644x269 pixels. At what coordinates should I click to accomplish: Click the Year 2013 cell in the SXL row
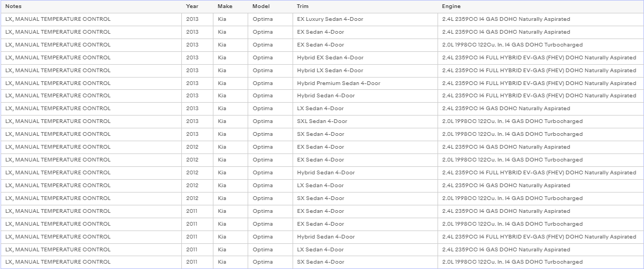coord(197,121)
